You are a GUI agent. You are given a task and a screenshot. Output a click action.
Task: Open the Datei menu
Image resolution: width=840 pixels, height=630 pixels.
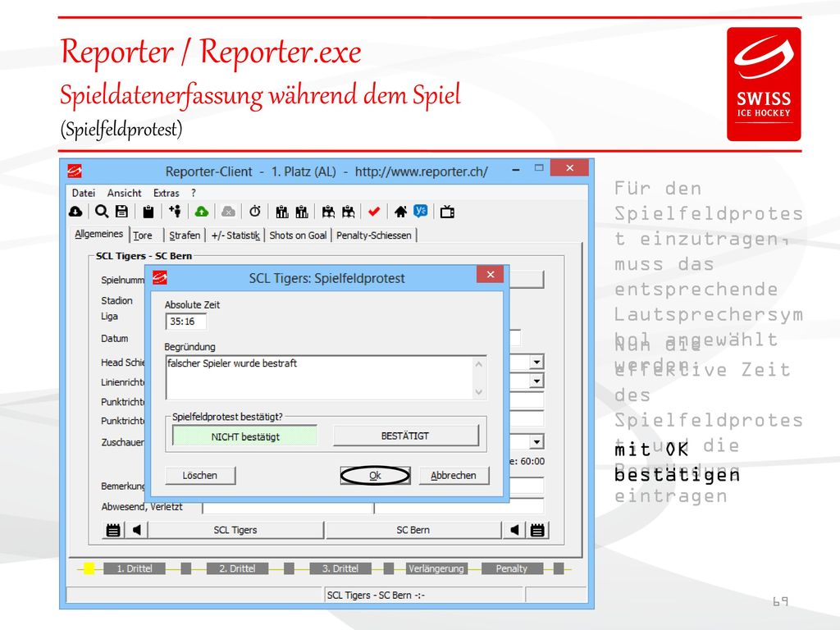point(84,193)
